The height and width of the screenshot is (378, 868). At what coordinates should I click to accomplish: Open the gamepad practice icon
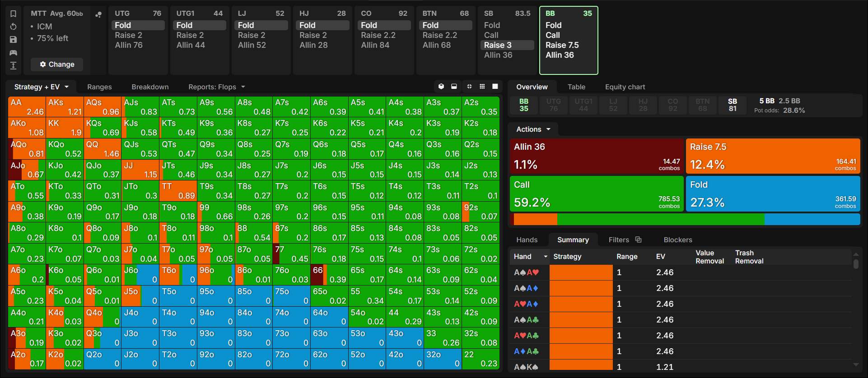tap(14, 53)
